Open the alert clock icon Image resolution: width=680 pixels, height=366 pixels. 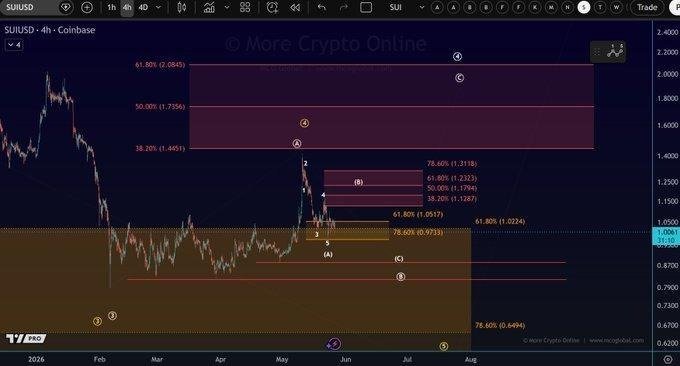pos(272,7)
